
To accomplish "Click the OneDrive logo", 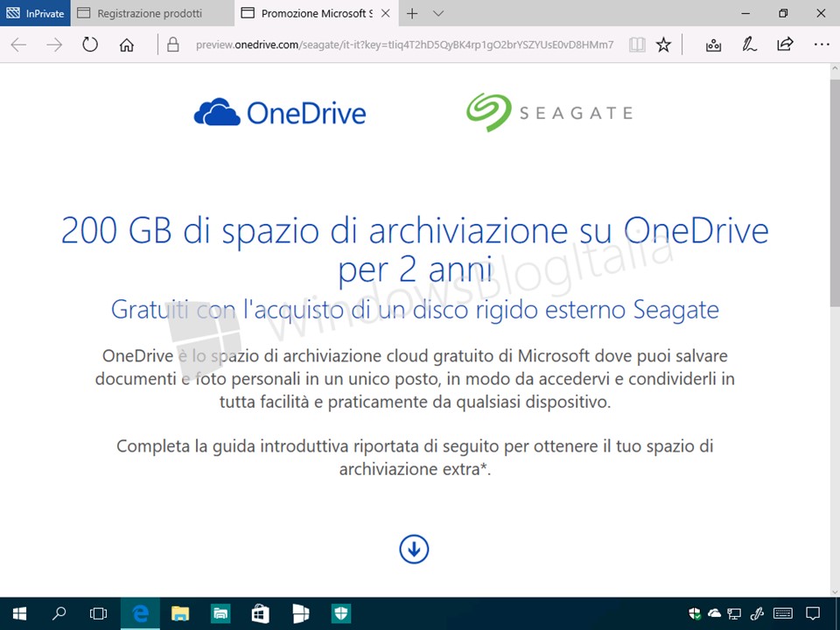I will click(x=280, y=113).
